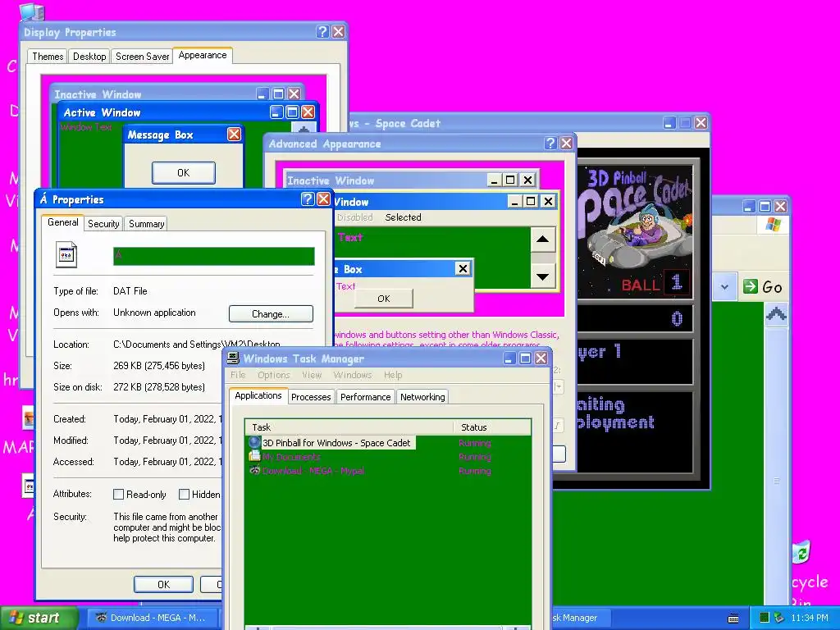Select the 3D Pinball for Windows task row
The image size is (840, 630).
point(387,442)
